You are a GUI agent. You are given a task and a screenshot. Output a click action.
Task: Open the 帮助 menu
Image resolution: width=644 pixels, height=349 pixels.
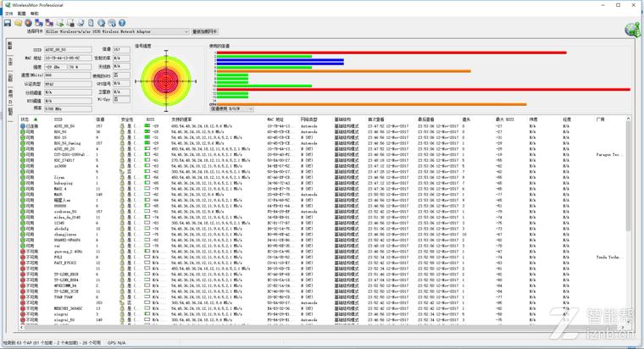(34, 14)
